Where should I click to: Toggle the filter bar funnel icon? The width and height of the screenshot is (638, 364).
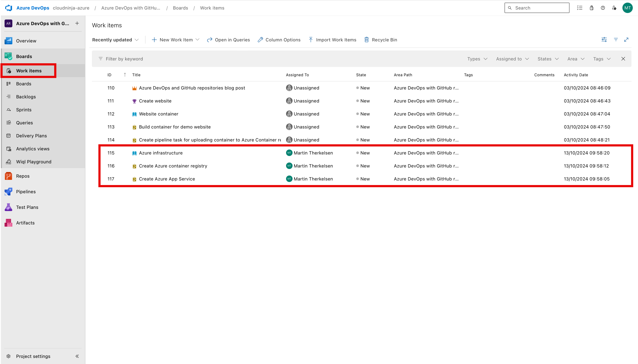click(x=616, y=39)
